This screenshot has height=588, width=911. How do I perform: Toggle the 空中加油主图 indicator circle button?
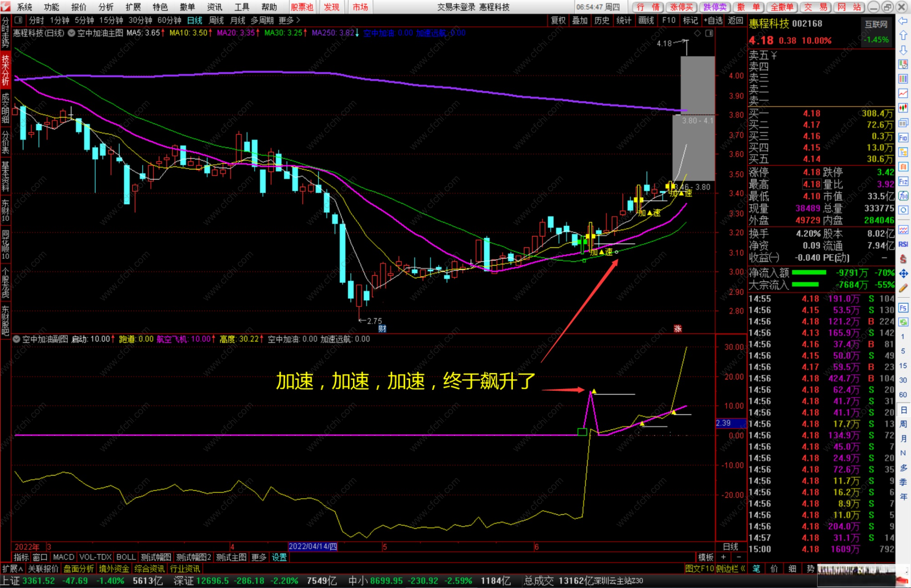click(x=72, y=33)
